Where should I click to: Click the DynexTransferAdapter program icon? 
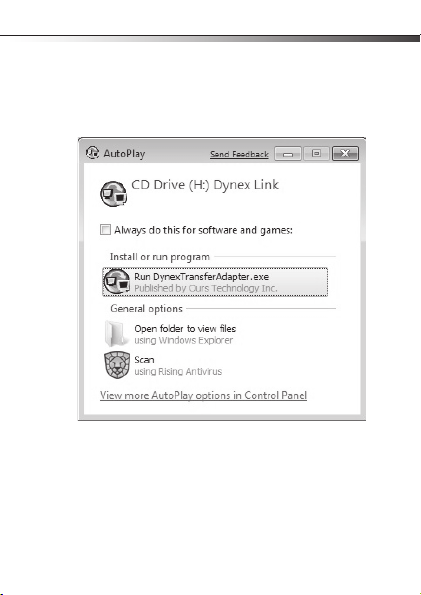point(117,282)
